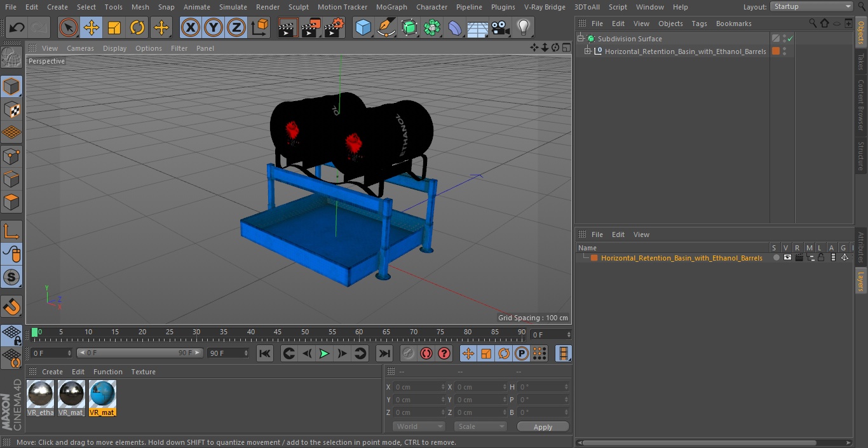Add a Cube primitive object
The image size is (868, 448).
tap(363, 28)
